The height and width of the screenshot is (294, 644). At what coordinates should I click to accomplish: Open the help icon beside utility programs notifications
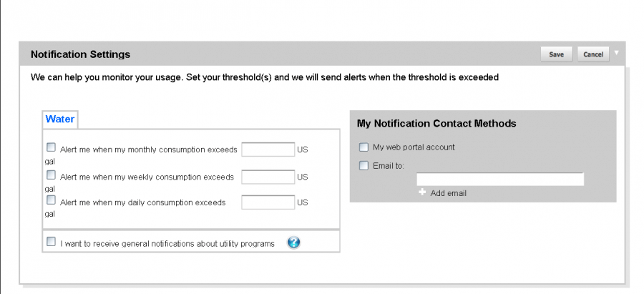[293, 242]
